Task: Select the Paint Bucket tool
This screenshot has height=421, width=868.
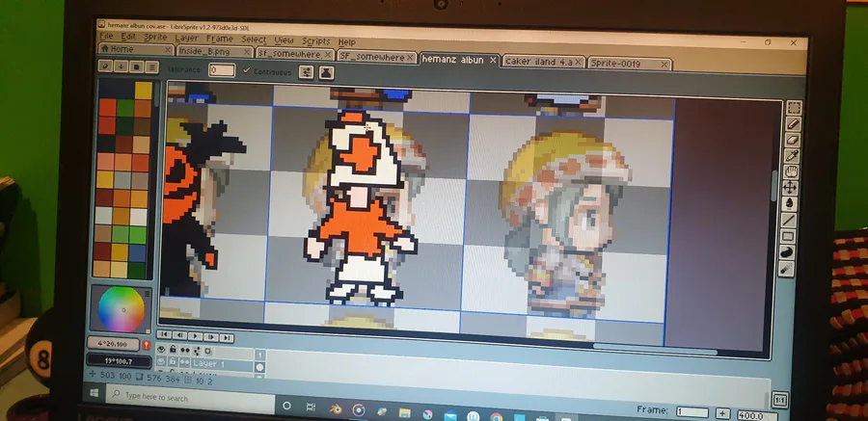Action: 789,204
